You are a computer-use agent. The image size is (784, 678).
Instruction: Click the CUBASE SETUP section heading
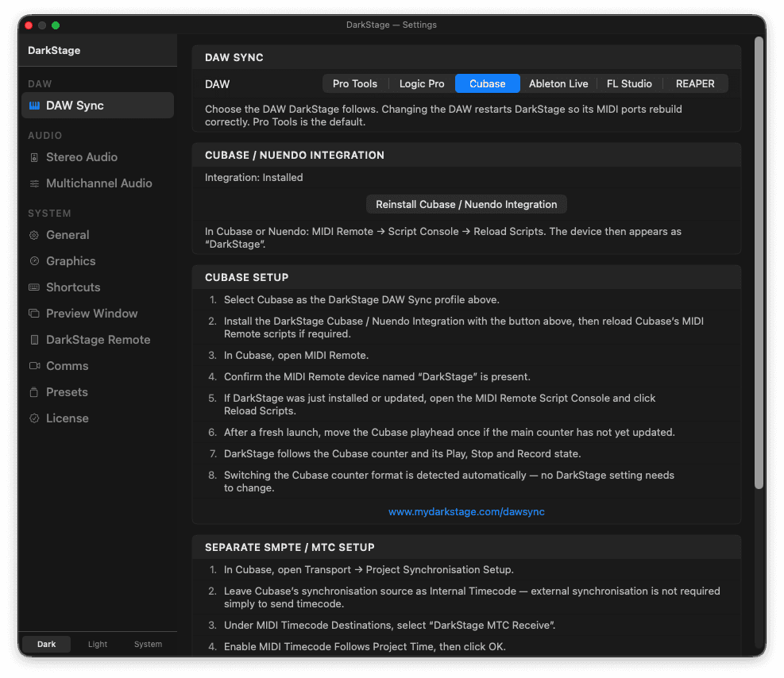246,277
